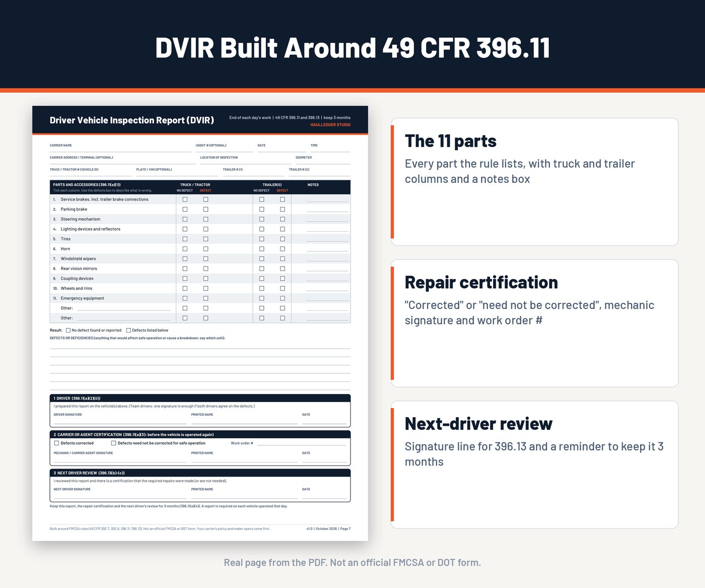The image size is (705, 588).
Task: Mark Truck/Tractor Defect box for Windshield wipers
Action: 205,258
